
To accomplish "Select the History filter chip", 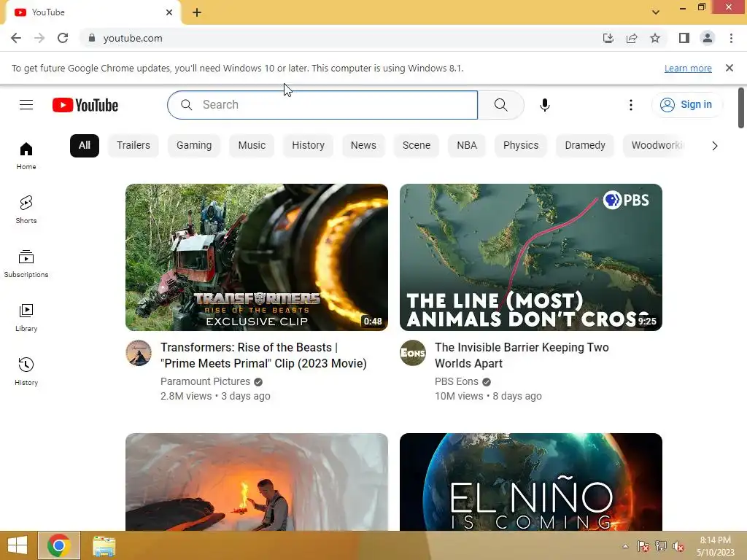I will coord(309,145).
